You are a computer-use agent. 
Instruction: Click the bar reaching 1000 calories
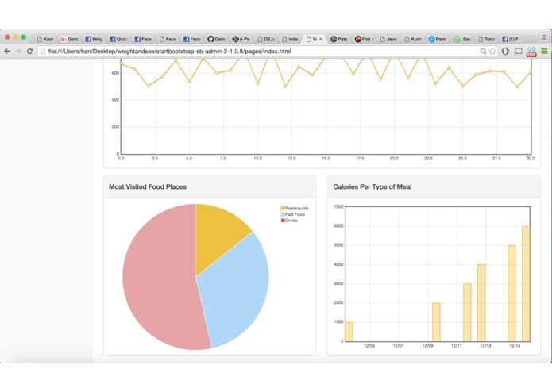pyautogui.click(x=349, y=332)
